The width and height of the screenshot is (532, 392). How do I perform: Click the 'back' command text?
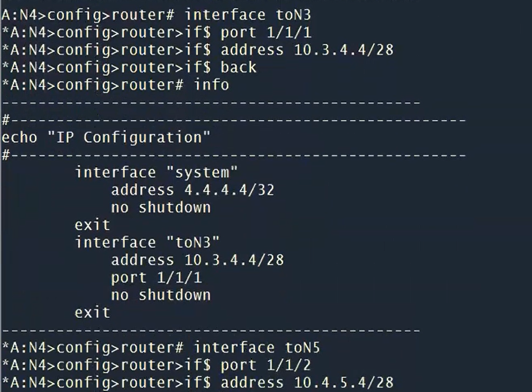click(238, 68)
